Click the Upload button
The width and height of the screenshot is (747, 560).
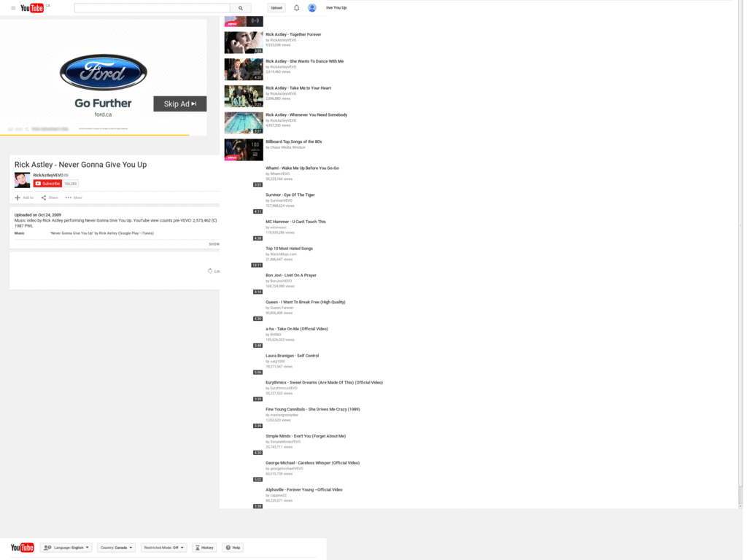[x=276, y=7]
